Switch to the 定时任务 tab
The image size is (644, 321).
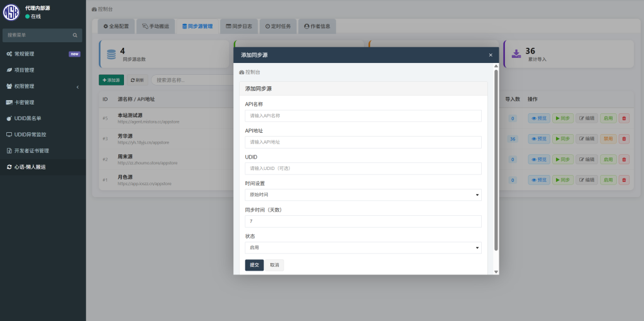pos(277,26)
